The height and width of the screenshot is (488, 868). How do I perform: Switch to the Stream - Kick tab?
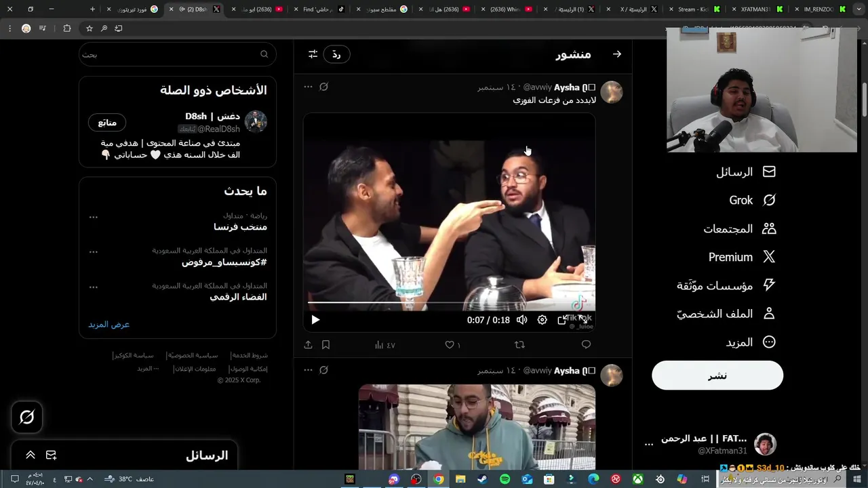(x=694, y=9)
